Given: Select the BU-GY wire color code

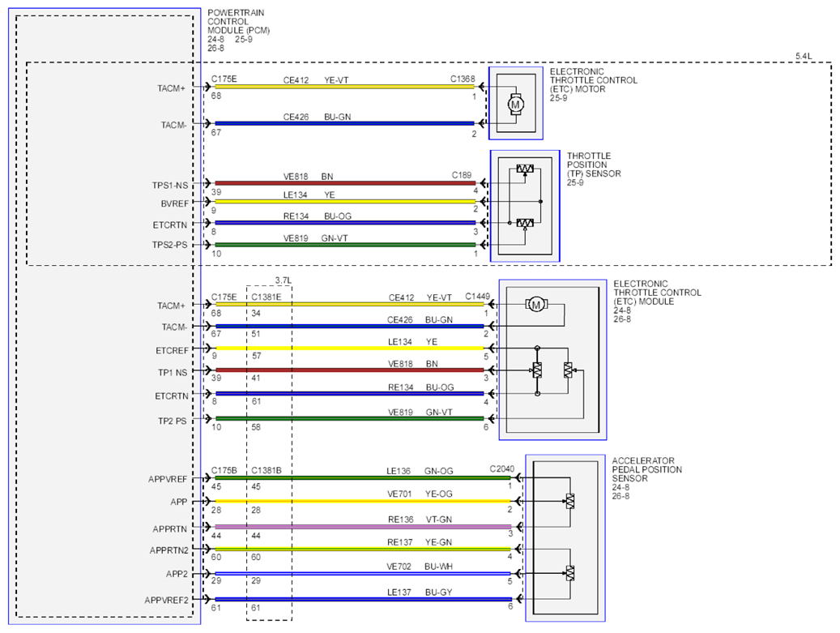Looking at the screenshot, I should coord(439,592).
